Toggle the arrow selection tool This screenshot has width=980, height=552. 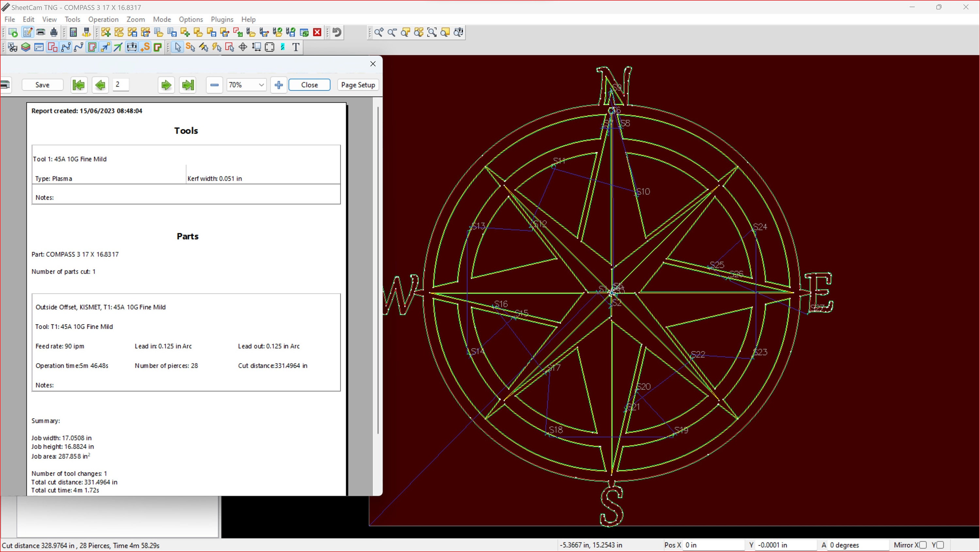point(177,47)
